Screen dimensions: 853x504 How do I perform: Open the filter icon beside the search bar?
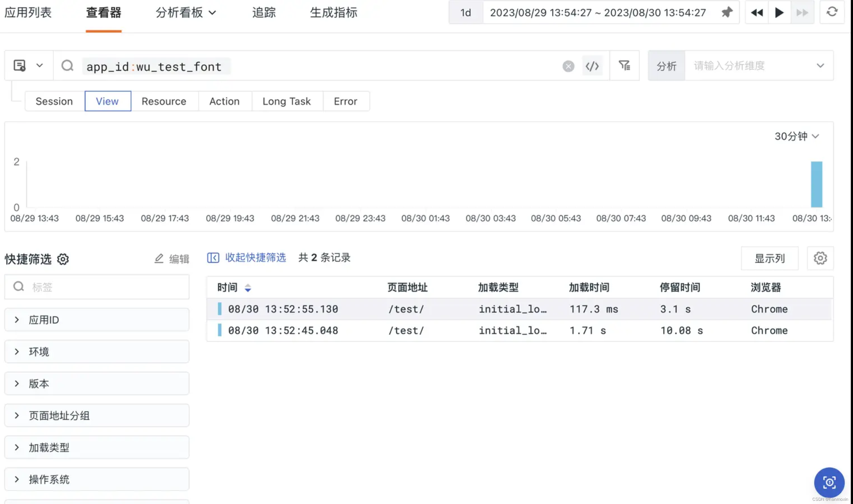624,66
